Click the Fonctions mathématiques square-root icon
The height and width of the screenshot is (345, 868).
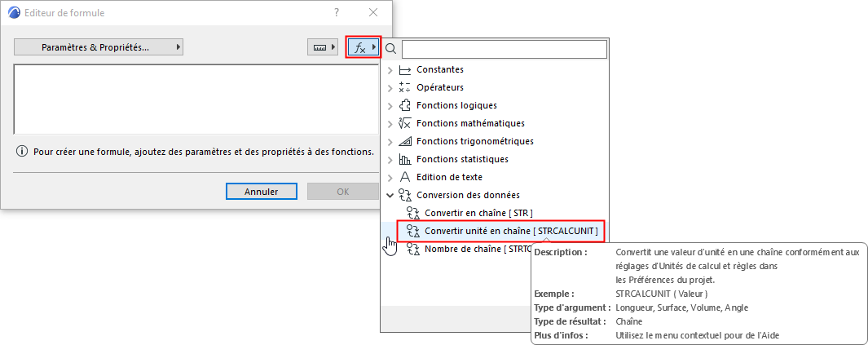coord(405,124)
